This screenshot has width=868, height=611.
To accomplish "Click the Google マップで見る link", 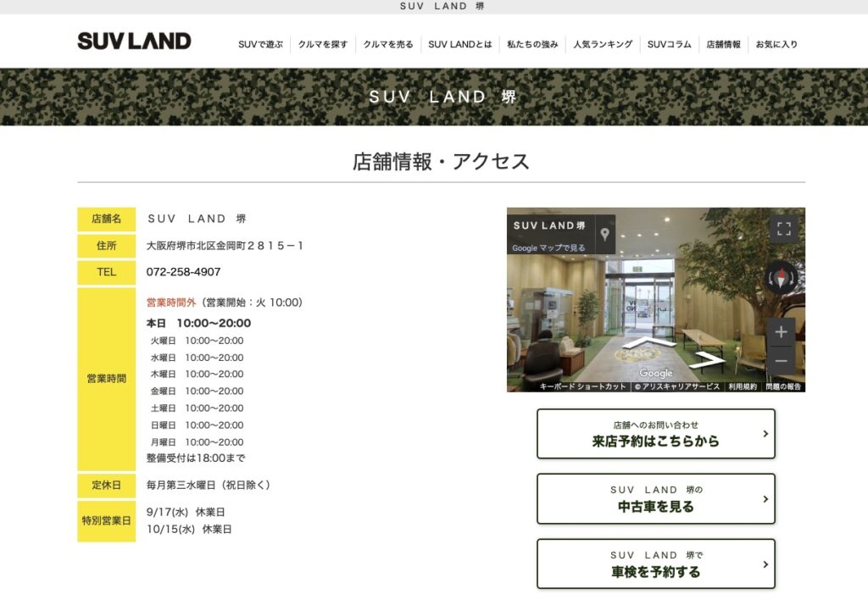I will pyautogui.click(x=548, y=248).
